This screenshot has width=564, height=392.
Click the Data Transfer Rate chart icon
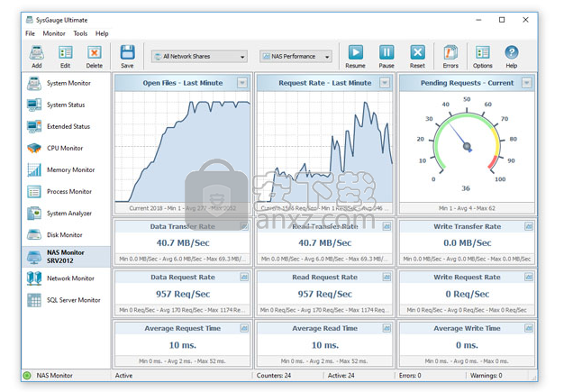coord(244,226)
